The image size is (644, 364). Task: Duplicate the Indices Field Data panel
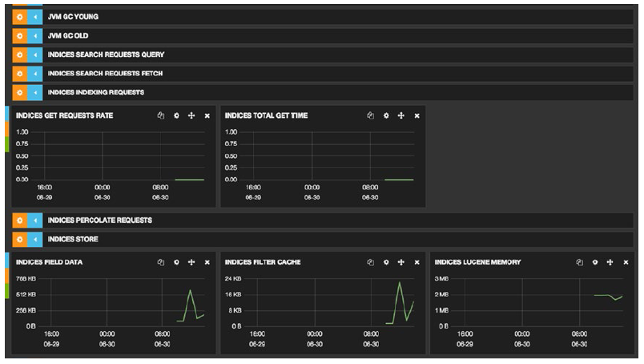click(x=161, y=262)
